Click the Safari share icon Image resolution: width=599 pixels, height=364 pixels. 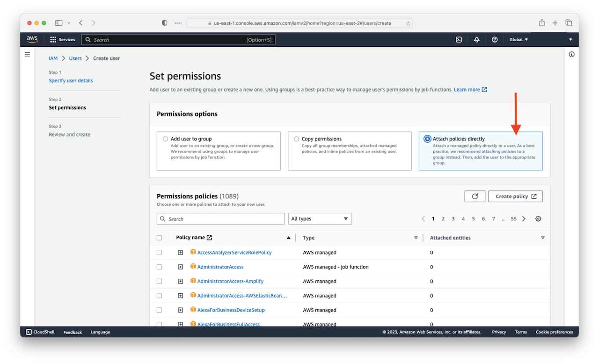(542, 23)
